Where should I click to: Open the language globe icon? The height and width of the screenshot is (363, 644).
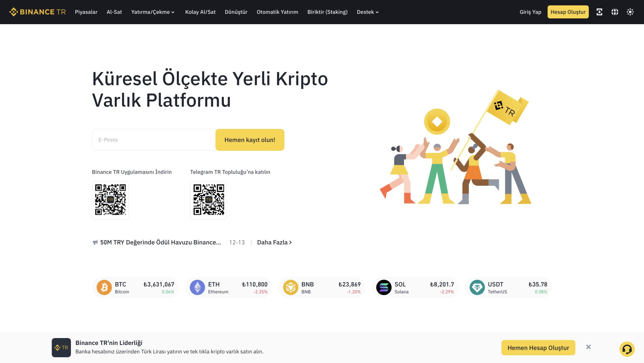615,12
